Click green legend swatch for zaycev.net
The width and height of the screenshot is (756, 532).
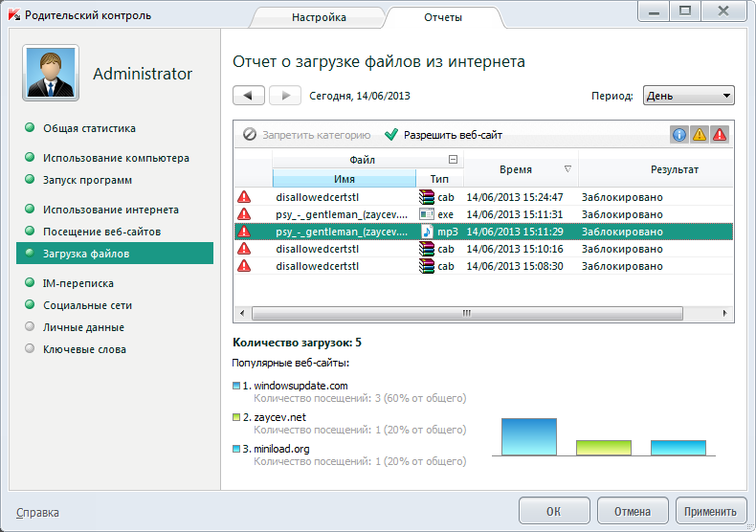[236, 417]
